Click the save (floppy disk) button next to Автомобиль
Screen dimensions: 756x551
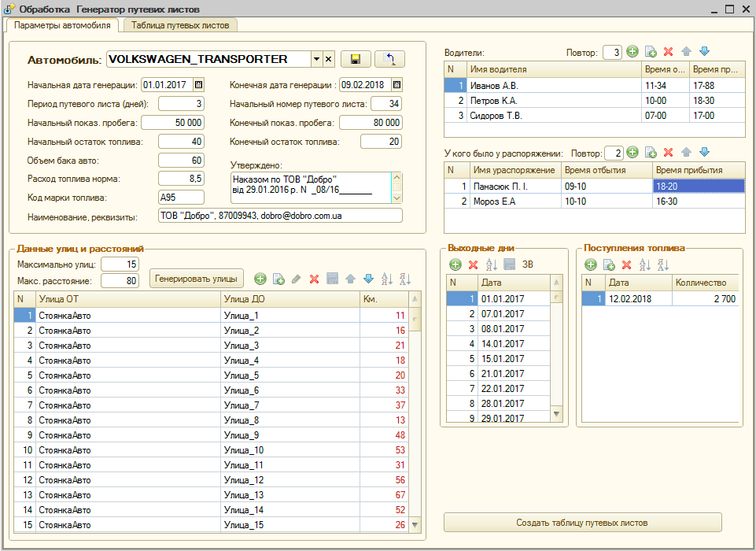pos(355,59)
